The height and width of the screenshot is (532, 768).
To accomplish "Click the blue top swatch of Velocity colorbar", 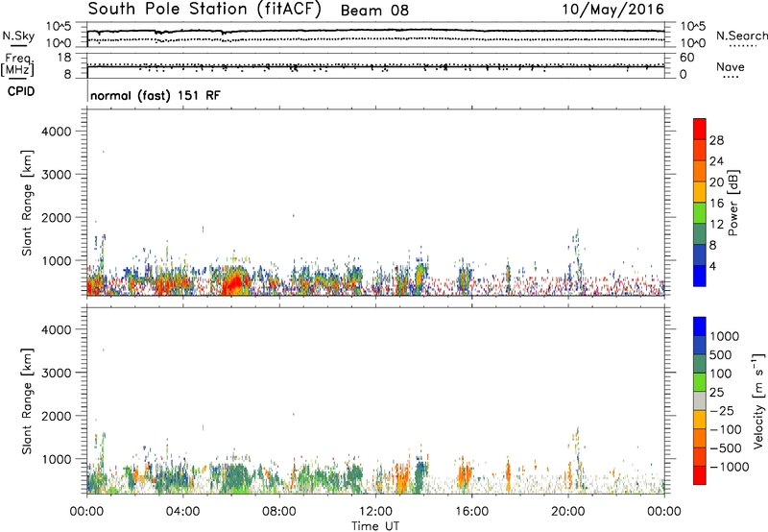I will (x=700, y=326).
